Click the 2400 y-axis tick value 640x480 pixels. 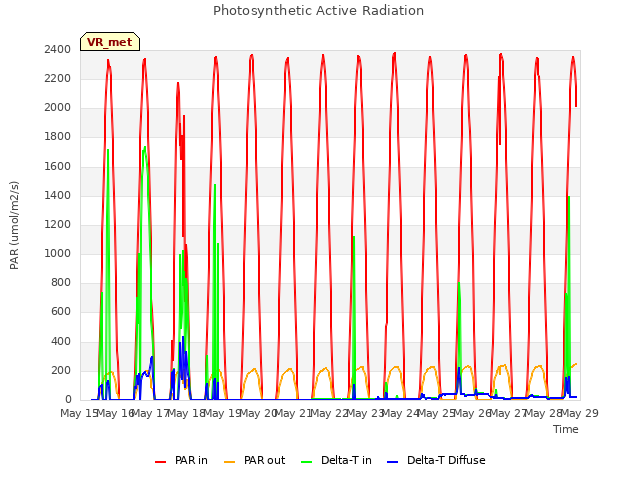click(58, 49)
